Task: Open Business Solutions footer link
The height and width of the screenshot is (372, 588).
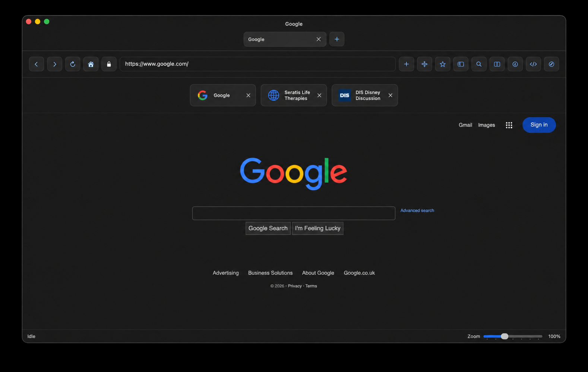Action: (270, 273)
